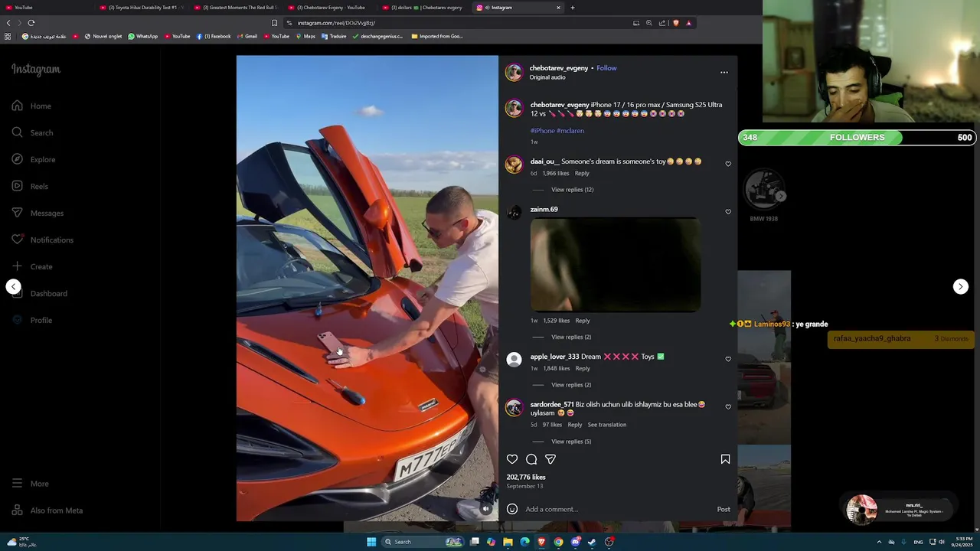Screen dimensions: 980x551
Task: Open the More menu in sidebar
Action: pos(30,484)
